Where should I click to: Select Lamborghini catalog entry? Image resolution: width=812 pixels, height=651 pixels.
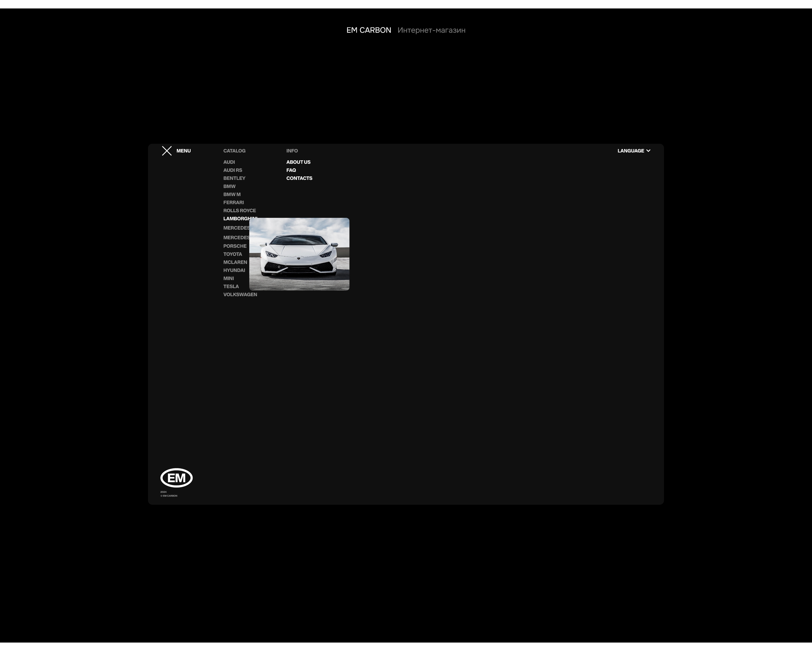tap(236, 219)
